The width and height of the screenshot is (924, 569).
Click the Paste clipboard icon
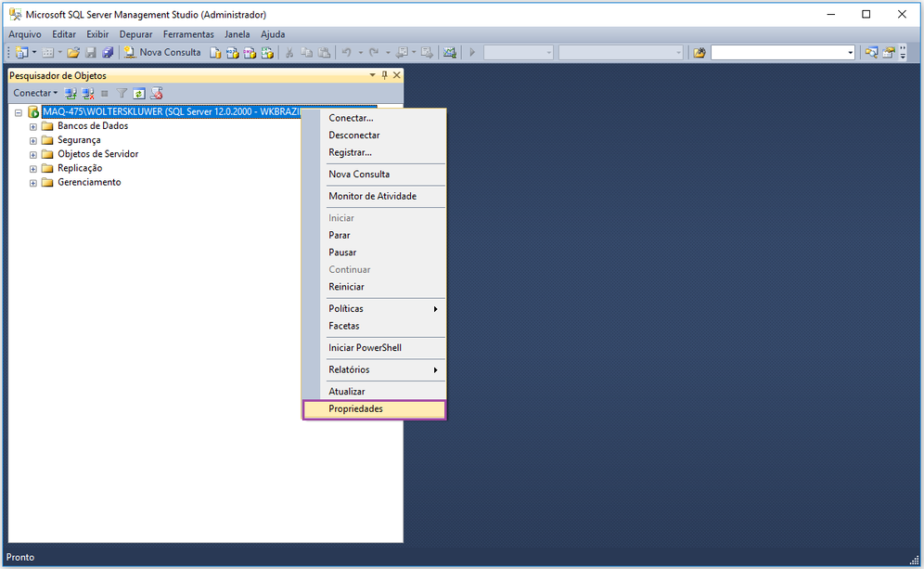(324, 53)
